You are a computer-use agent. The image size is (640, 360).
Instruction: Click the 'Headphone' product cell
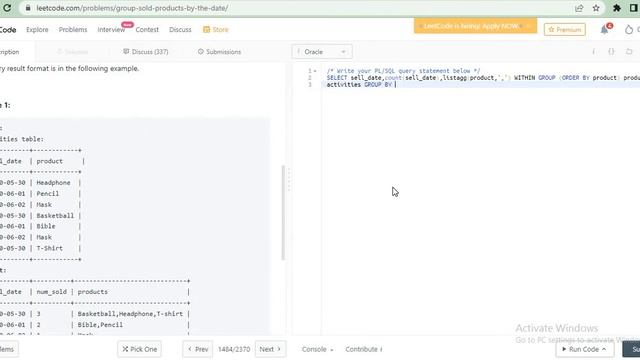click(x=53, y=182)
